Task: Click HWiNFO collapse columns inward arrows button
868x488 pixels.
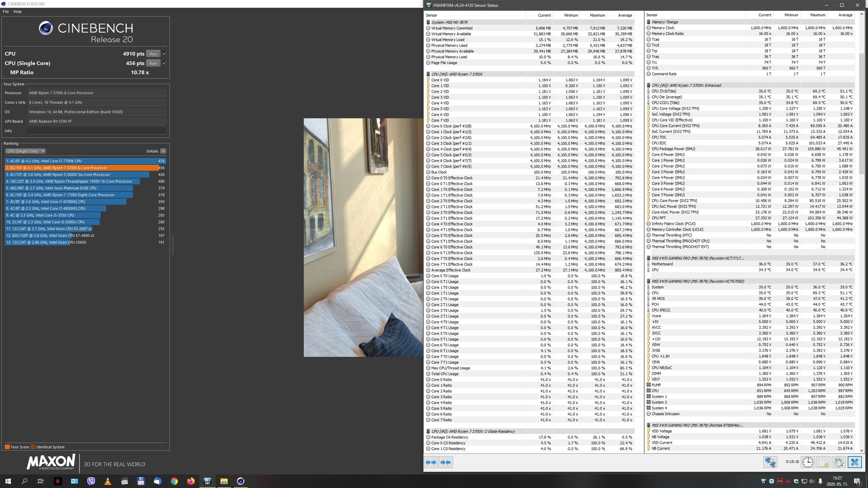Action: click(x=446, y=462)
